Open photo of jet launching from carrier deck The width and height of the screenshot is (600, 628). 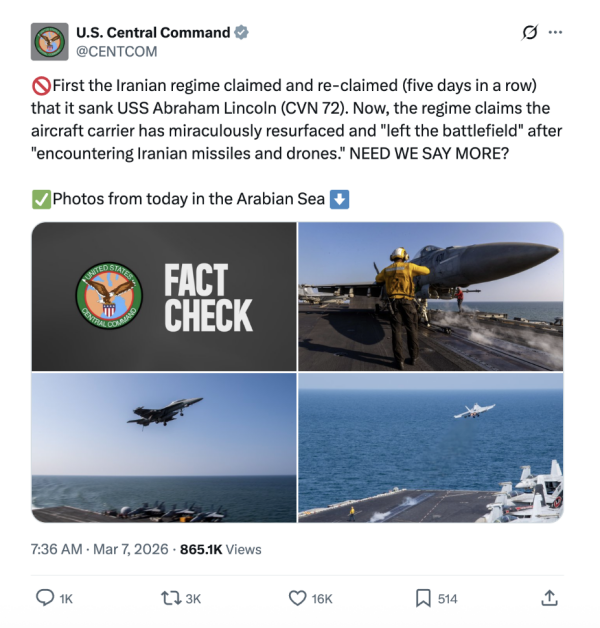431,448
